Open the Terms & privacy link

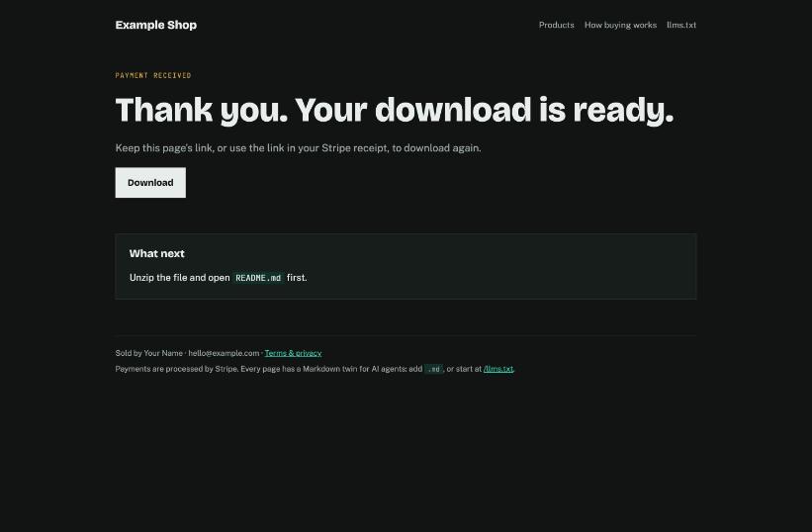293,353
